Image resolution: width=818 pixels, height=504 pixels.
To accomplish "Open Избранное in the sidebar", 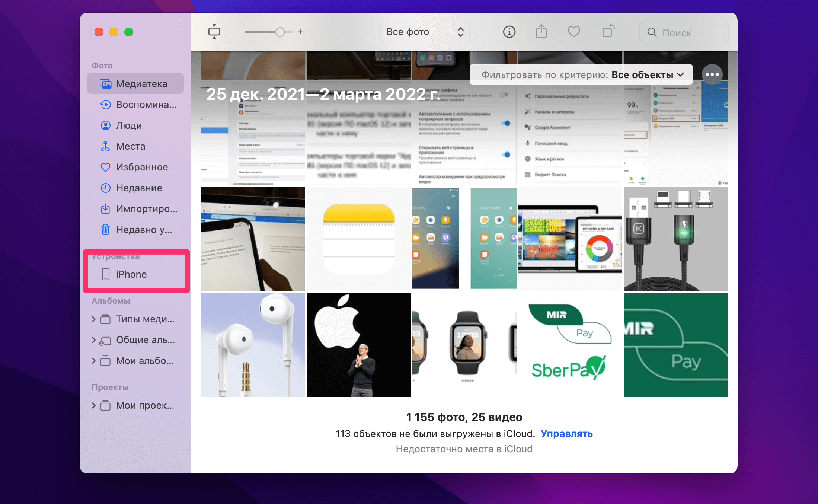I will (141, 167).
